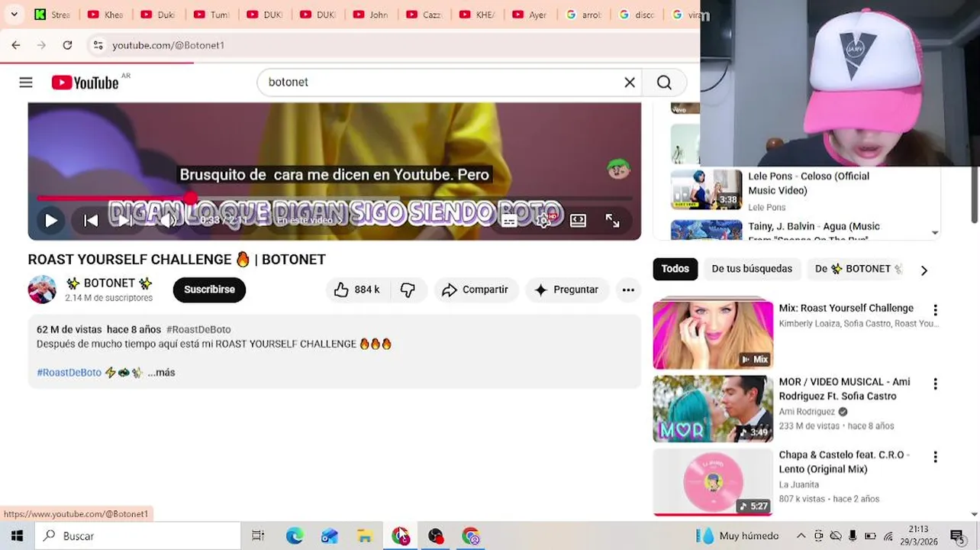Open the Preguntar AI button
Image resolution: width=980 pixels, height=550 pixels.
(567, 290)
